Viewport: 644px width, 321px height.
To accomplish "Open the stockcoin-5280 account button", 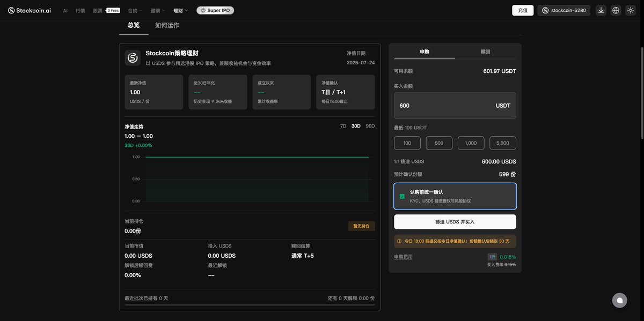I will tap(564, 10).
